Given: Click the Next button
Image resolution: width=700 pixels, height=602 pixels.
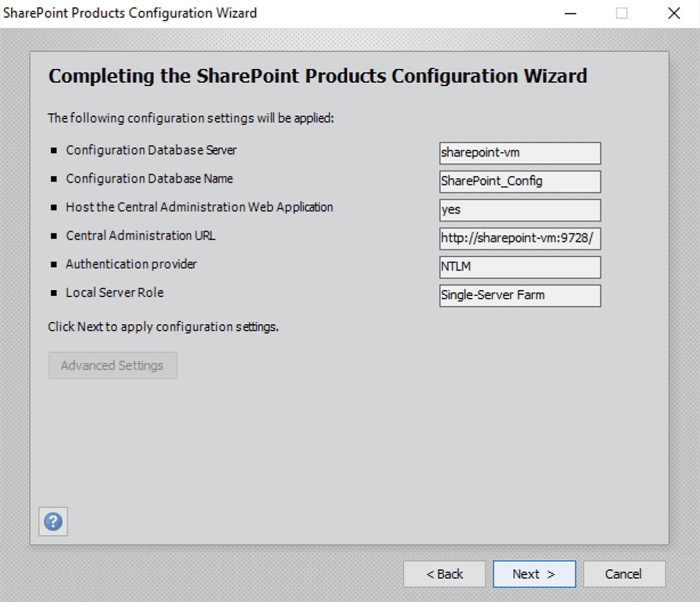Looking at the screenshot, I should pos(534,574).
